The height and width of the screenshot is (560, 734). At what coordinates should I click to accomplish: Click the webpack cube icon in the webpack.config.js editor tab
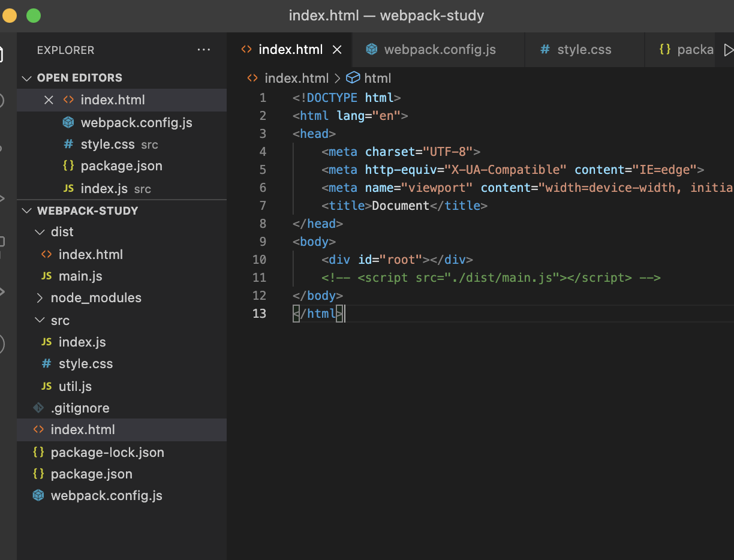tap(371, 50)
